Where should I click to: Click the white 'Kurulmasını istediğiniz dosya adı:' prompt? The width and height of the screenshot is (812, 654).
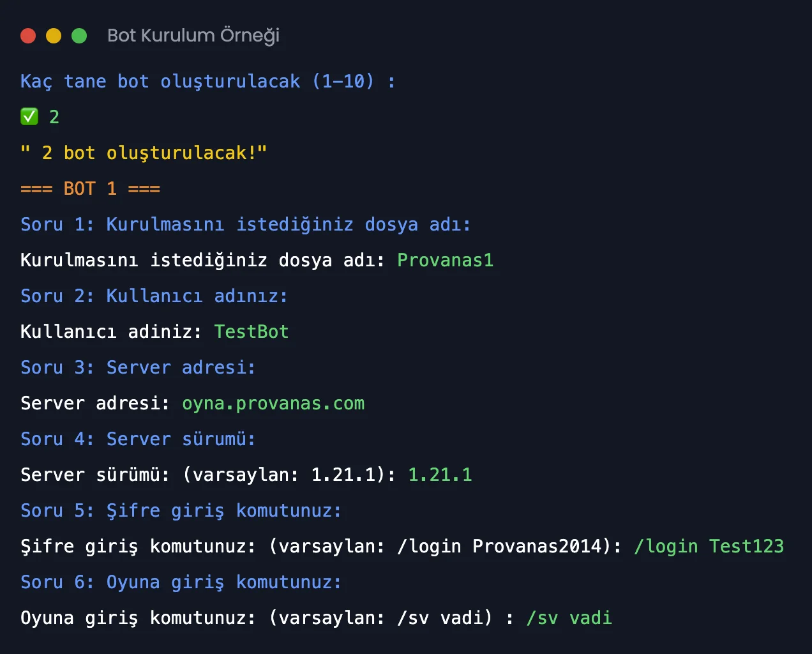coord(203,261)
